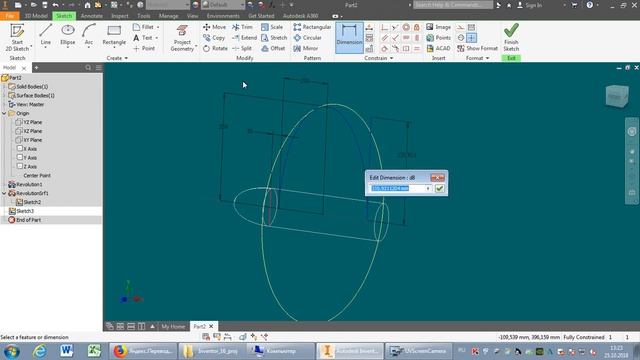Click the Finish Sketch button
This screenshot has width=640, height=360.
pos(511,37)
